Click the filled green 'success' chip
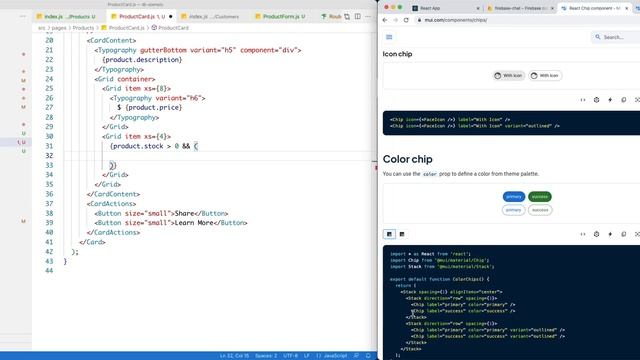 click(540, 197)
